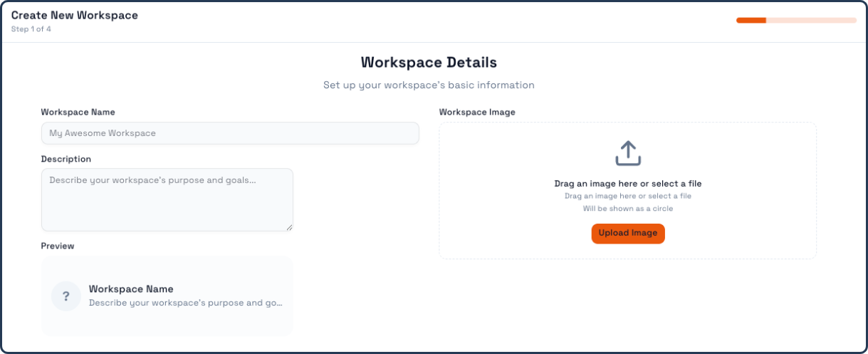Click the truncated description in preview card
Image resolution: width=868 pixels, height=354 pixels.
coord(186,303)
